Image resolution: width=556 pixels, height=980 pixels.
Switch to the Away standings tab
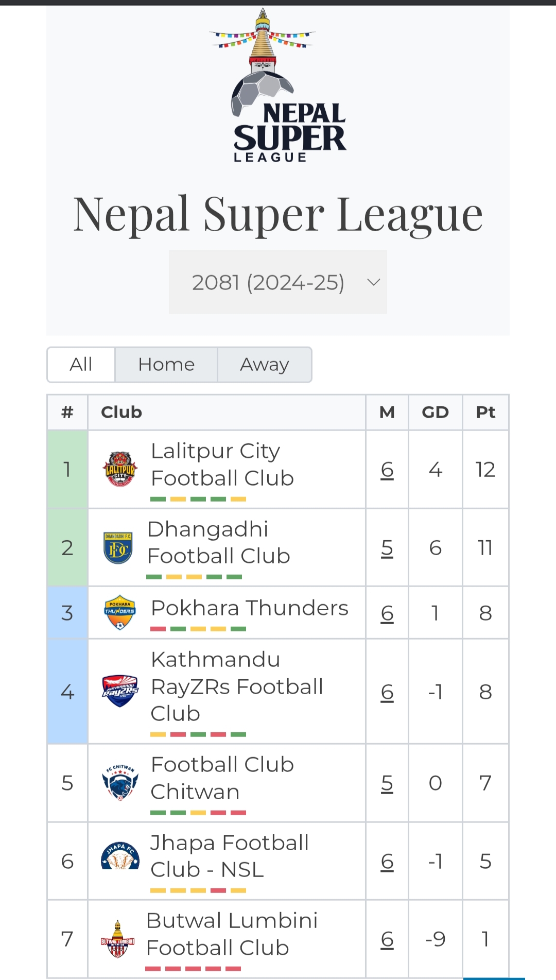pyautogui.click(x=265, y=365)
